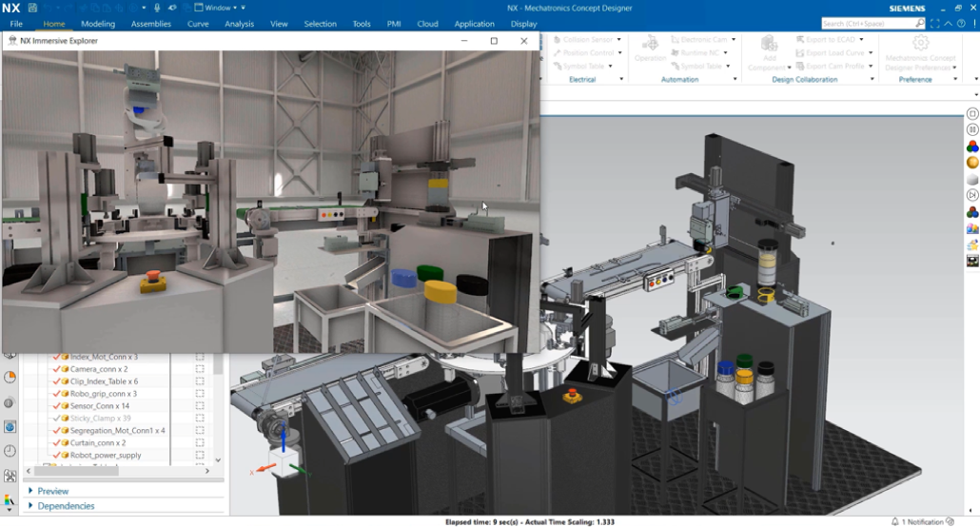
Task: Open the Position Control dropdown arrow
Action: point(619,53)
